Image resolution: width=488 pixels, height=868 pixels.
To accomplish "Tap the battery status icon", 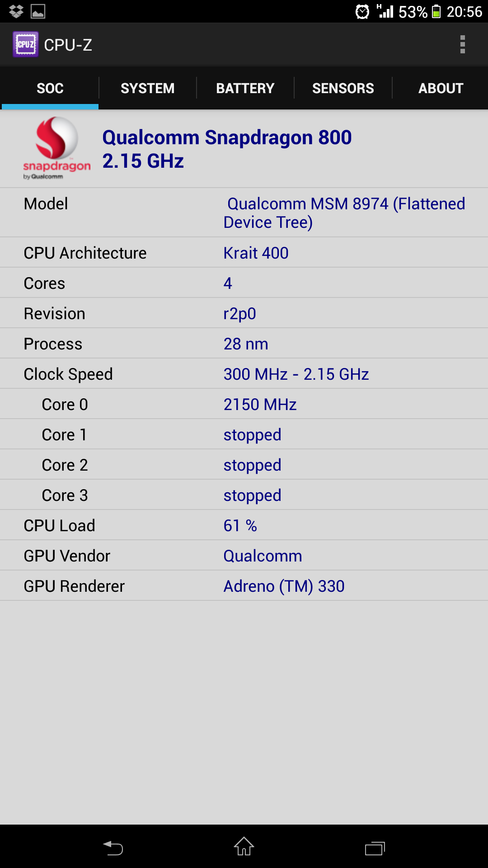I will tap(436, 12).
